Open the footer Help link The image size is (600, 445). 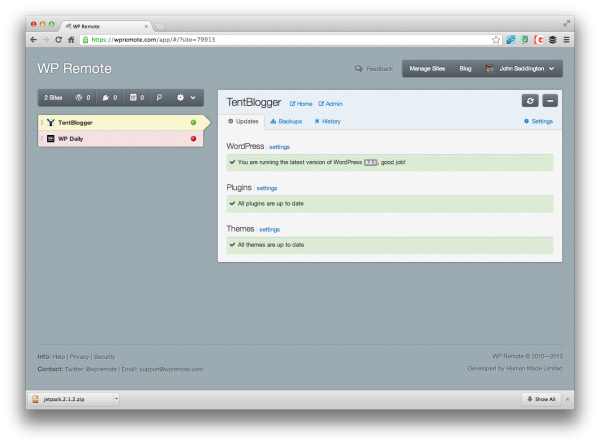(x=59, y=357)
